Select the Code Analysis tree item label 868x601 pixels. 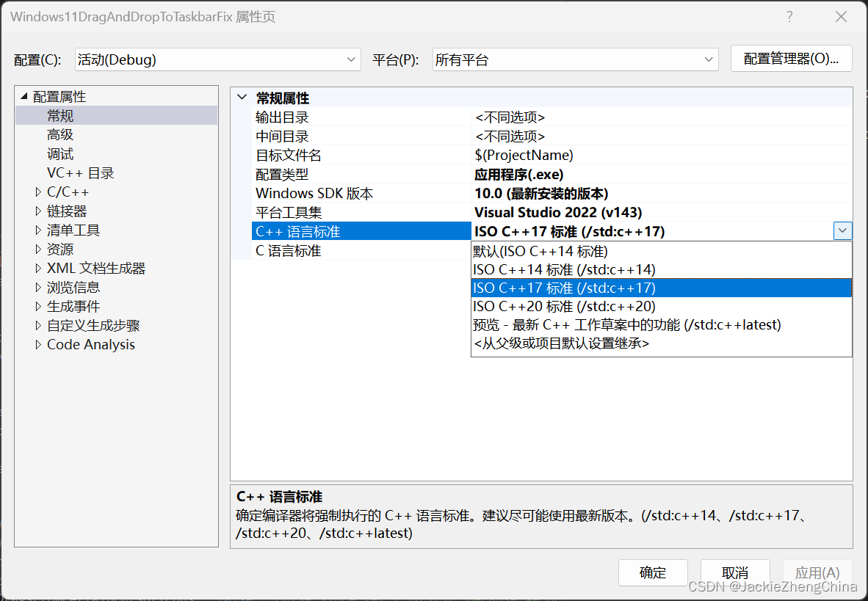coord(91,344)
